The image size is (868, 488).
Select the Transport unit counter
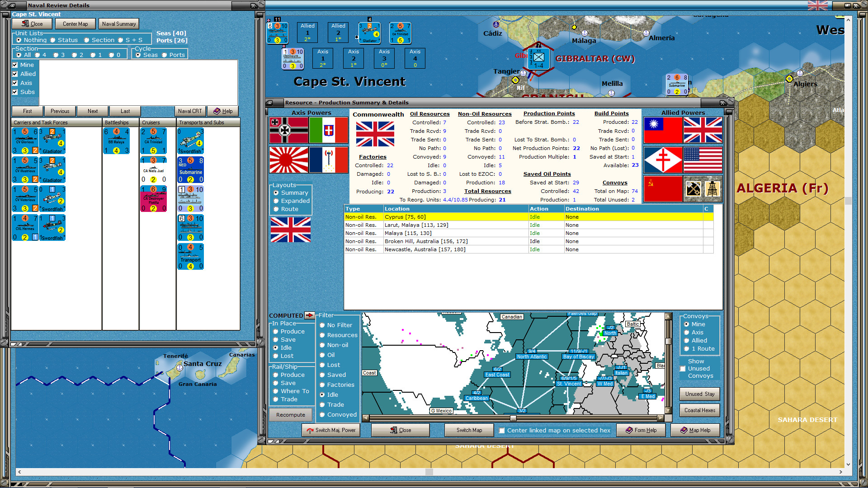[x=190, y=257]
